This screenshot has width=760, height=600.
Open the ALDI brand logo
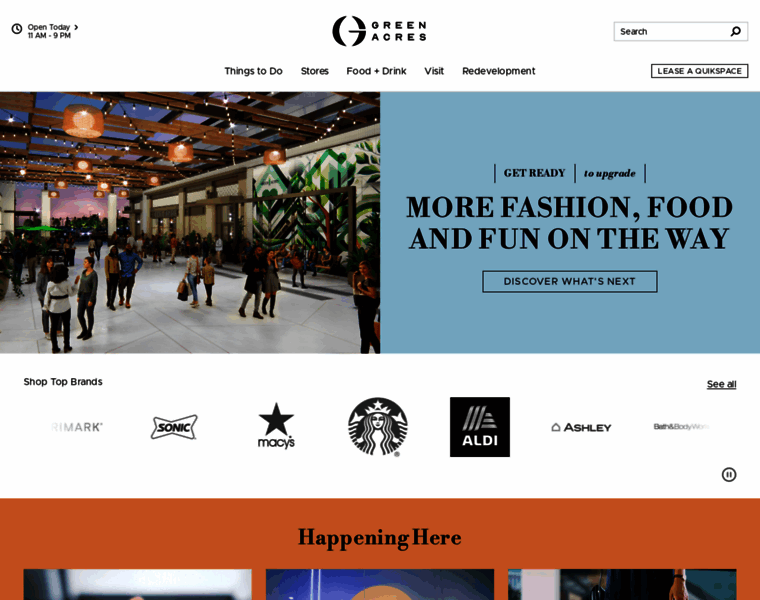tap(480, 427)
